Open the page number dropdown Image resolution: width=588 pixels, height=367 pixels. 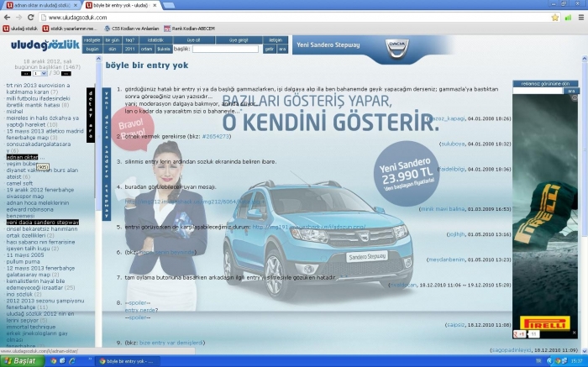pyautogui.click(x=39, y=73)
